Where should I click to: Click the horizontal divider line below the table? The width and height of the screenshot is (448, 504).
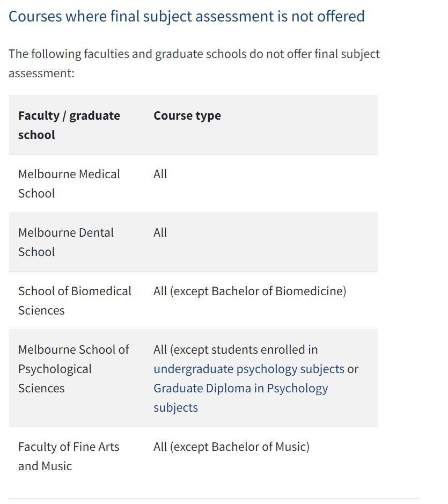[214, 499]
